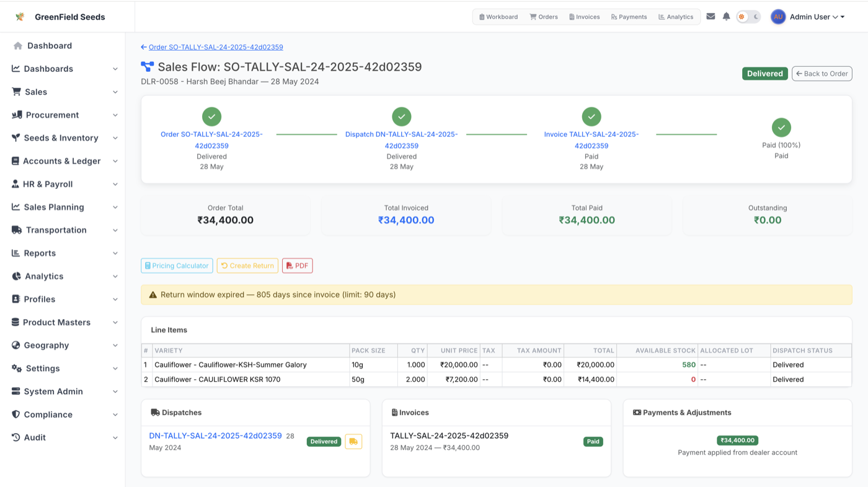Viewport: 868px width, 487px height.
Task: Go to Dashboard in the sidebar
Action: coord(50,46)
